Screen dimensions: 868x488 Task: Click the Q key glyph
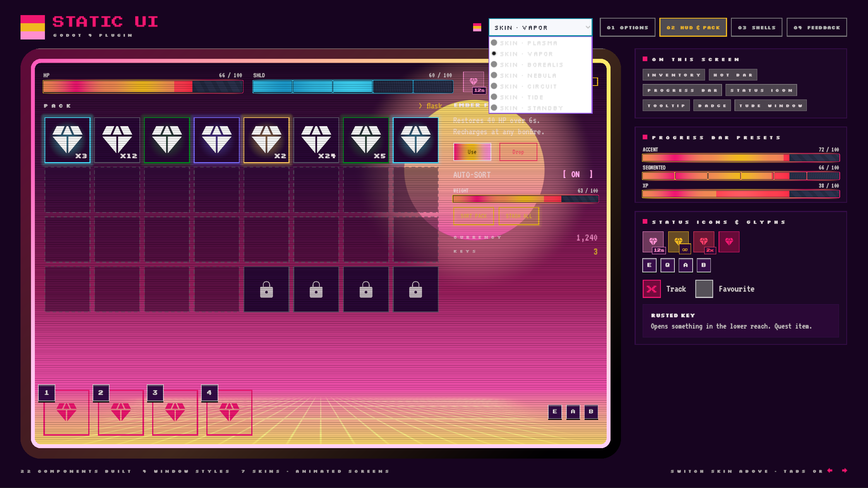pos(667,265)
